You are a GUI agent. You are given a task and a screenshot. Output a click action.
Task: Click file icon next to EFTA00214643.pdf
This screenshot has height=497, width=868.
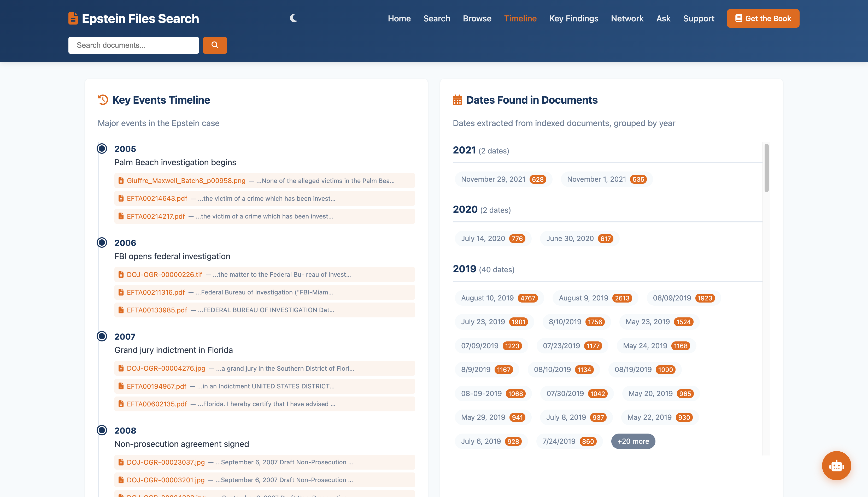pyautogui.click(x=121, y=198)
